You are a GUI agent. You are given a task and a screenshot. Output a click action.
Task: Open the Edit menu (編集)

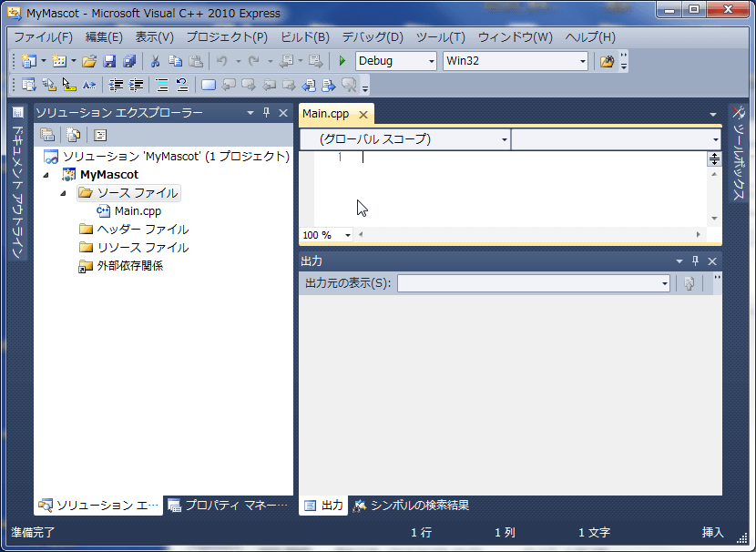click(x=104, y=37)
